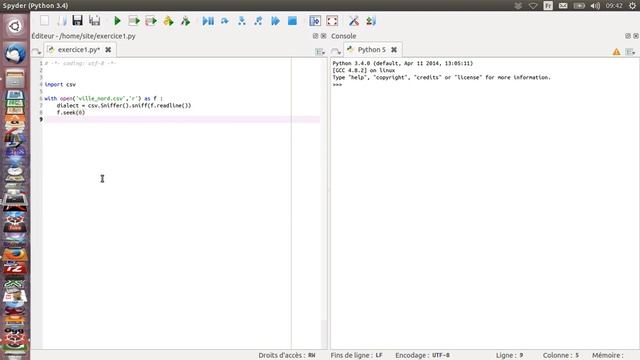Open the editor tab browse dropdown
Viewport: 640px width, 360px height.
pyautogui.click(x=36, y=51)
